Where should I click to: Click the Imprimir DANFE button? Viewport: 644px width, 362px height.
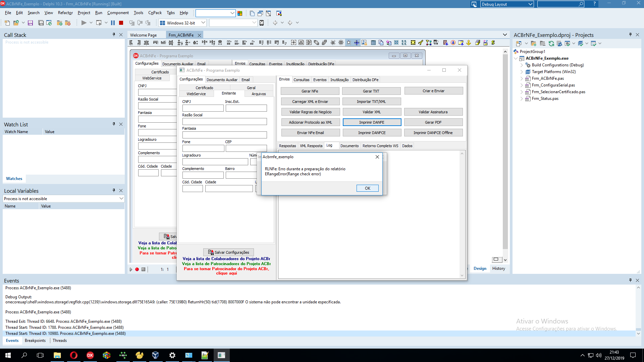372,122
